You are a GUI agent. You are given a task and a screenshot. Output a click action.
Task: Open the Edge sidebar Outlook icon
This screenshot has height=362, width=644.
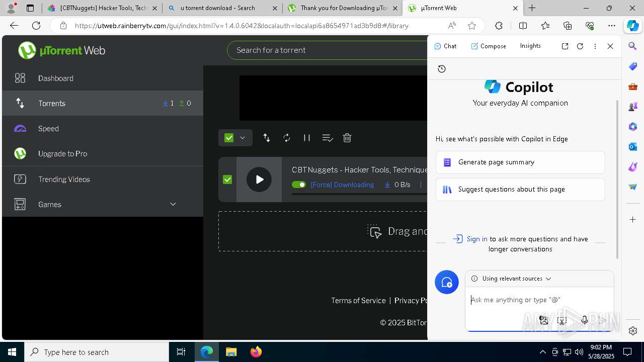point(633,147)
